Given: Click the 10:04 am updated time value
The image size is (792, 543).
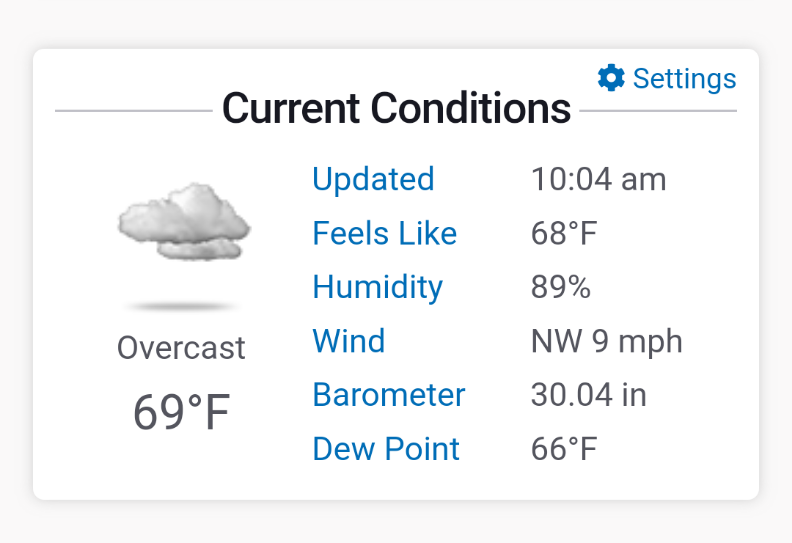Looking at the screenshot, I should [x=599, y=179].
